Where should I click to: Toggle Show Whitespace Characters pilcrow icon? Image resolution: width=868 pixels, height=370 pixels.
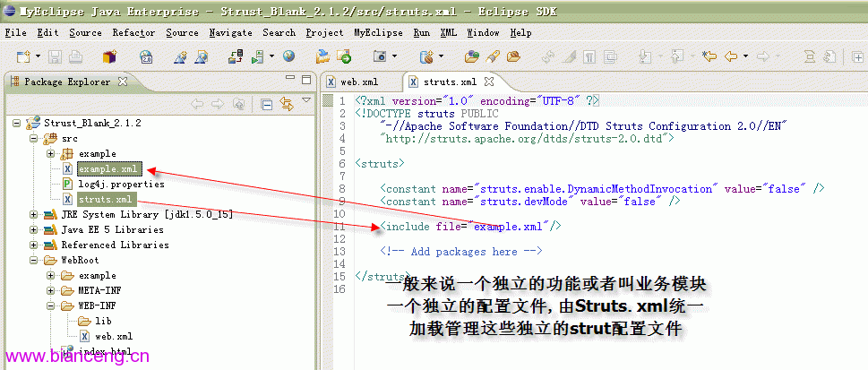pyautogui.click(x=590, y=56)
